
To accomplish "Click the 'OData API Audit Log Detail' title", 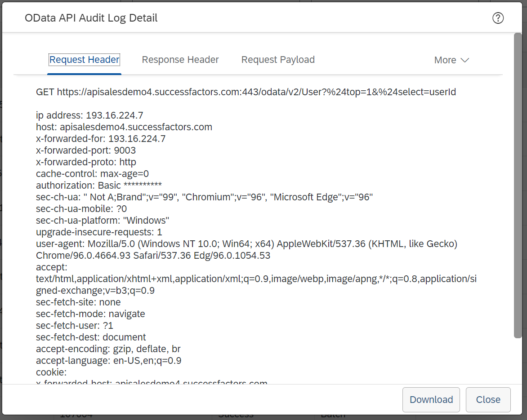I will click(91, 18).
